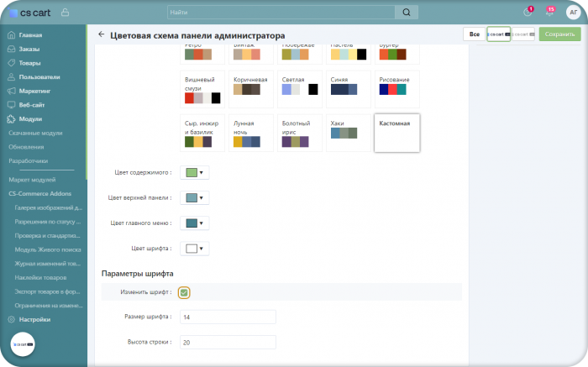Image resolution: width=588 pixels, height=367 pixels.
Task: Open the notification bell with 15 badge
Action: (549, 13)
